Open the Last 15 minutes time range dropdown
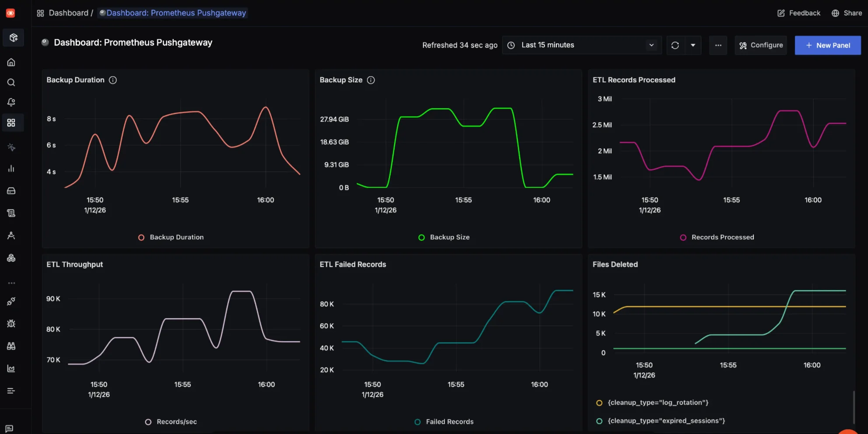 581,45
